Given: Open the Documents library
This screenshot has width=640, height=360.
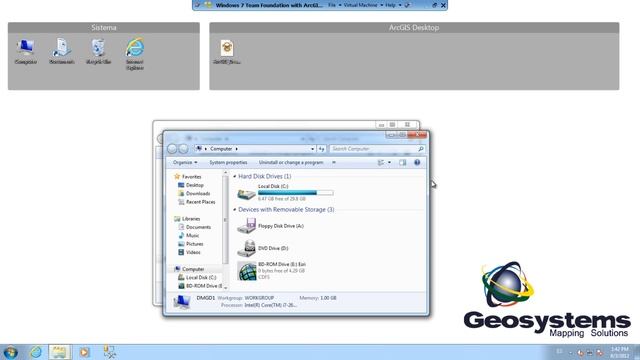Looking at the screenshot, I should point(198,227).
